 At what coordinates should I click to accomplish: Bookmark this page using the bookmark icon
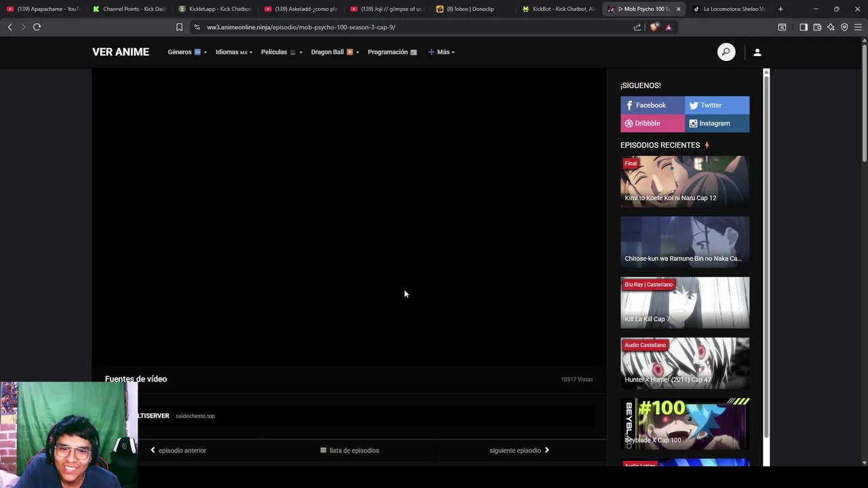pyautogui.click(x=179, y=27)
